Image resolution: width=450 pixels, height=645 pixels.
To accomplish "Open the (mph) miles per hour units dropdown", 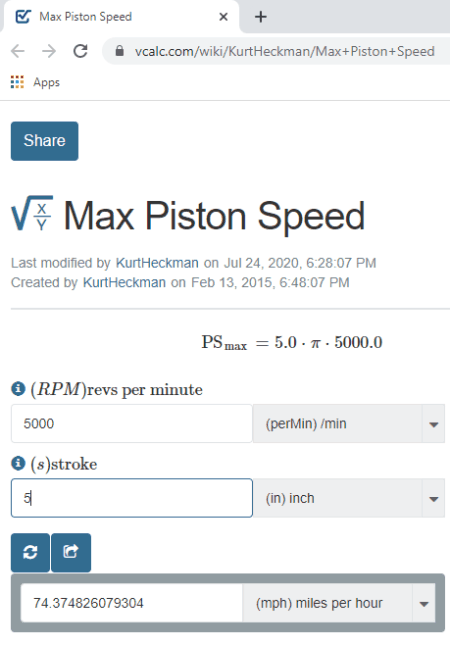I will pos(339,603).
